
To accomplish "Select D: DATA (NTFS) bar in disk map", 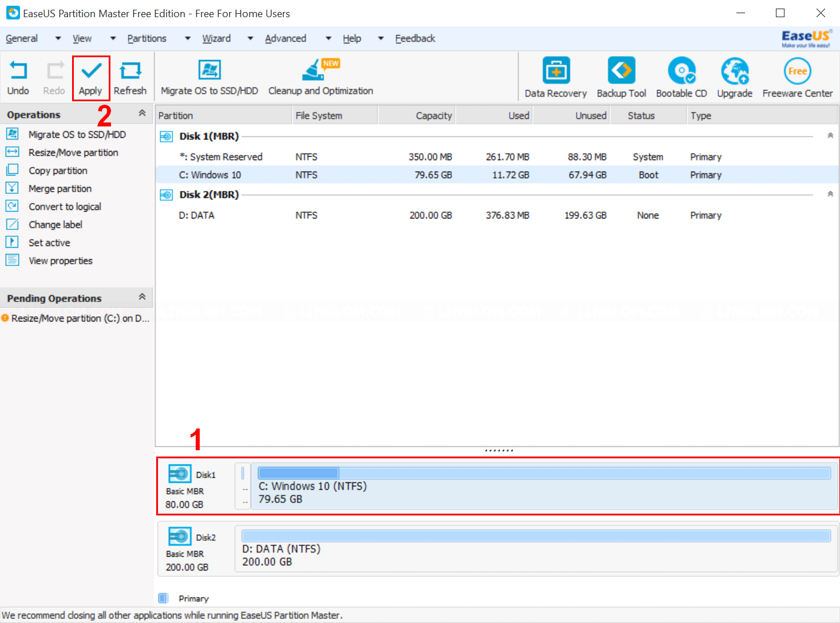I will tap(536, 549).
